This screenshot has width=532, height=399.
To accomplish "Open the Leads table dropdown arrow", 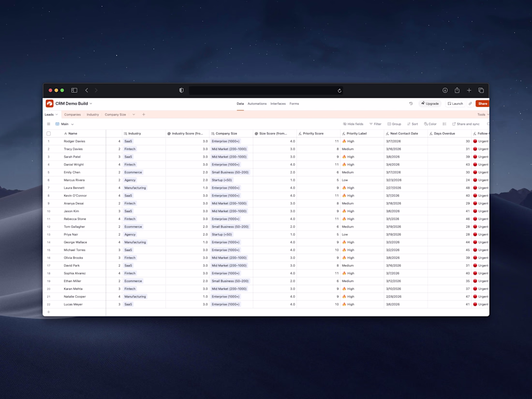I will pos(57,114).
